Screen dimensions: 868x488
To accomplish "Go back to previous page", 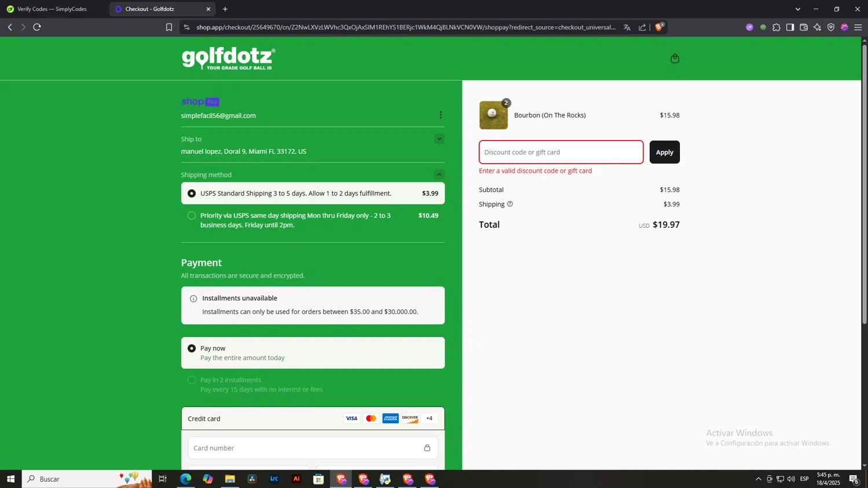I will [x=10, y=27].
